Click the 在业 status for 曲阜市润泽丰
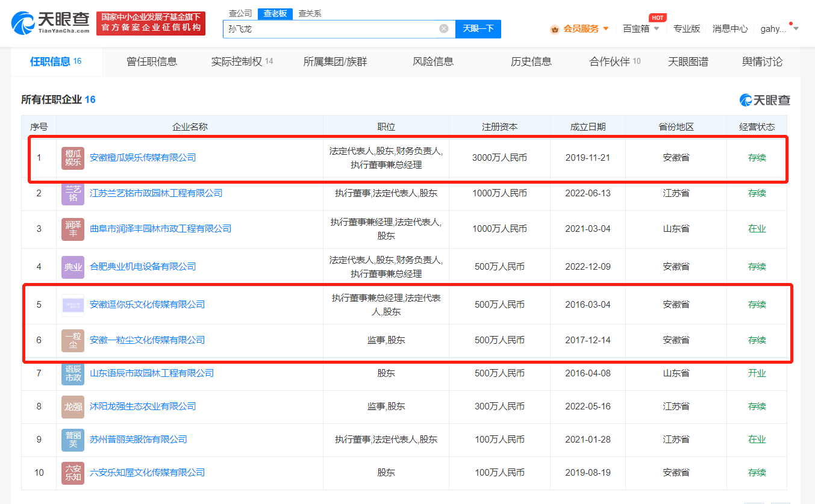The width and height of the screenshot is (815, 504). coord(757,229)
